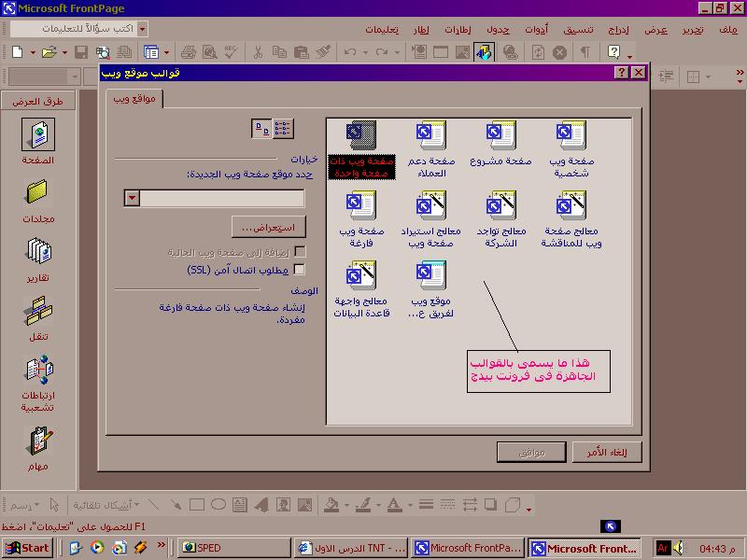
Task: Open dropdown arrow next to Open icon
Action: [64, 52]
